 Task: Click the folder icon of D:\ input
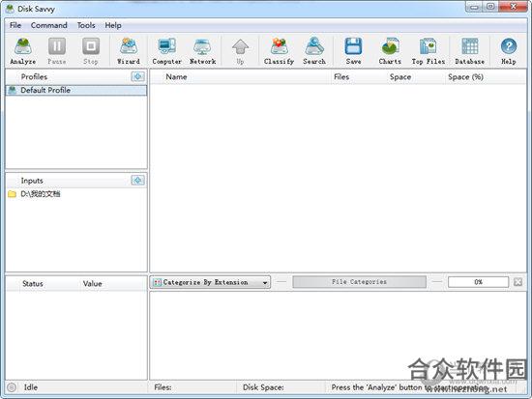[x=12, y=194]
